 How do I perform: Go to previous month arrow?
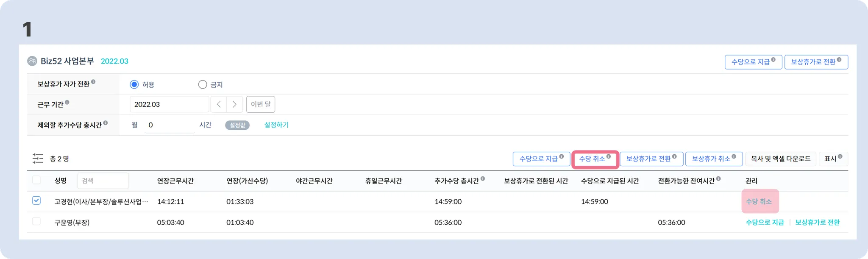[x=219, y=104]
